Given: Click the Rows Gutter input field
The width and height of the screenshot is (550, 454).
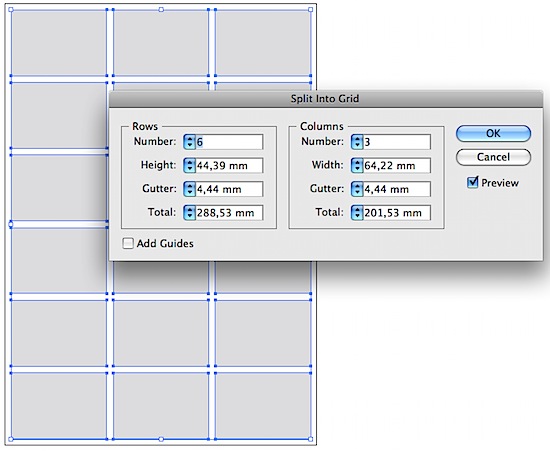Looking at the screenshot, I should tap(229, 189).
